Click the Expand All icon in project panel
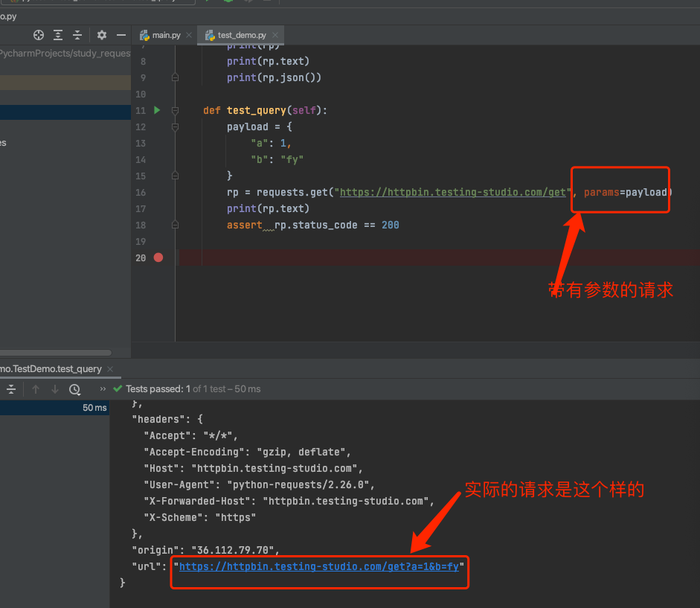 click(58, 35)
